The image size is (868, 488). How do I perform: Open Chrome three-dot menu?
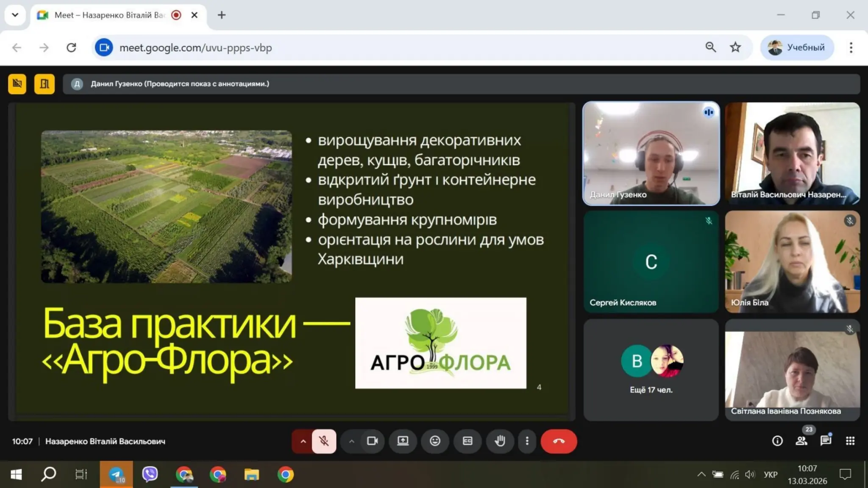click(x=851, y=47)
